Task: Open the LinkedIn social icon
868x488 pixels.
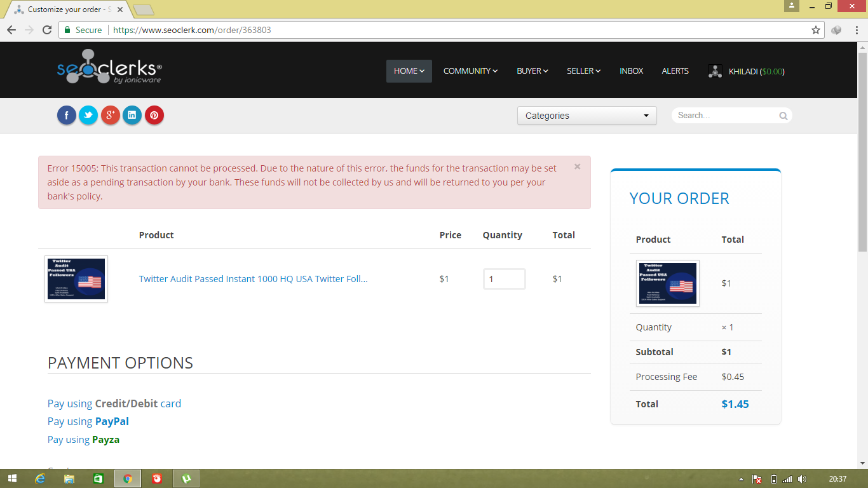Action: (132, 115)
